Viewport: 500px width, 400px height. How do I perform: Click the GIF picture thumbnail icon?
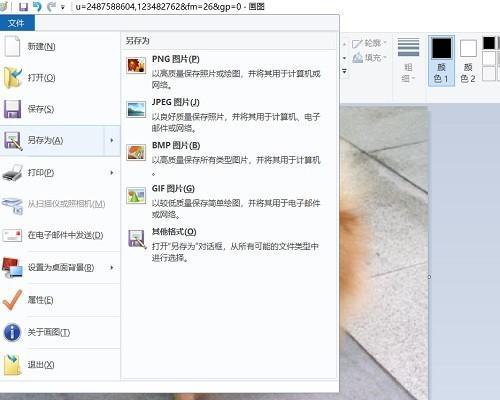pos(136,195)
